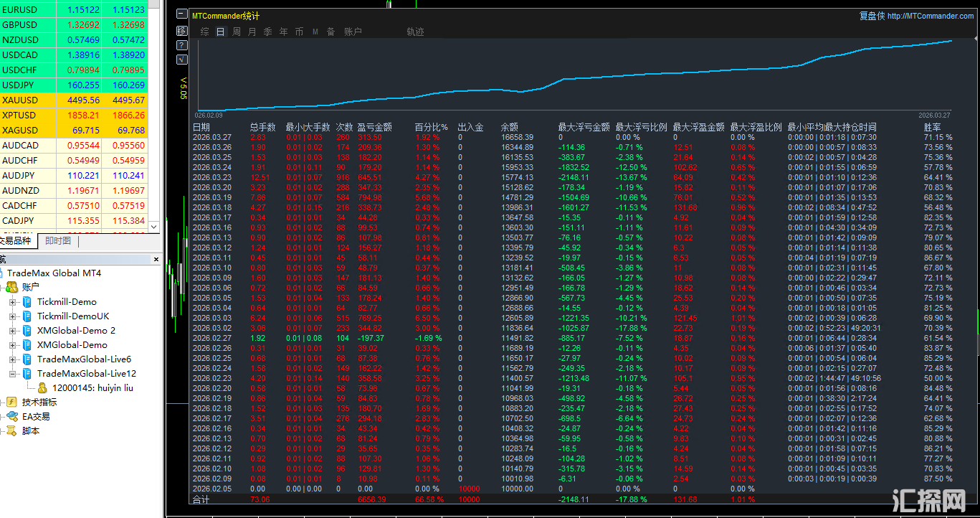This screenshot has height=518, width=980.
Task: Expand the XMGlobal-Demo 2 node
Action: point(12,331)
